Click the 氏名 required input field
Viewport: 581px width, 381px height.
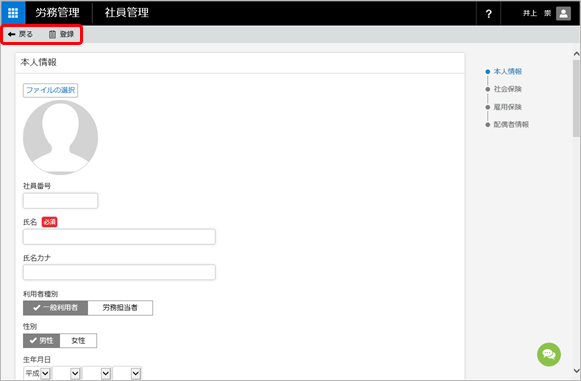tap(119, 237)
